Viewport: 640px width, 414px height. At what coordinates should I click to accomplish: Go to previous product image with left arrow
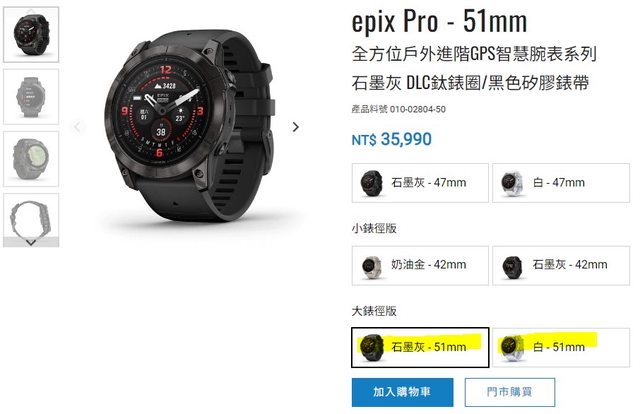pos(78,127)
